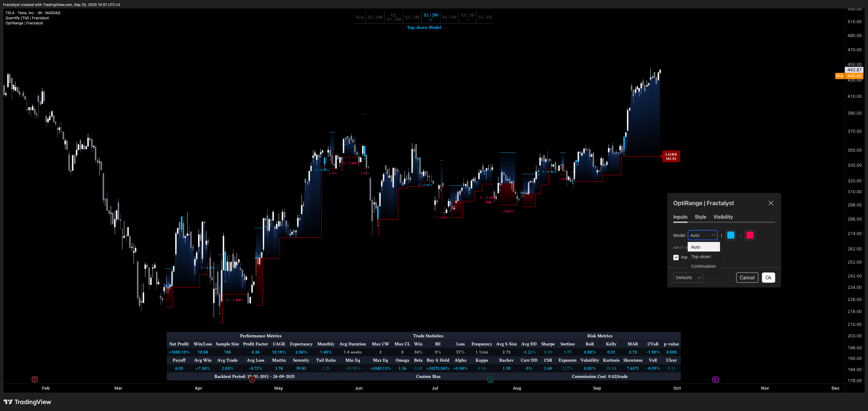Click the Commission Cost footer cell

(600, 376)
